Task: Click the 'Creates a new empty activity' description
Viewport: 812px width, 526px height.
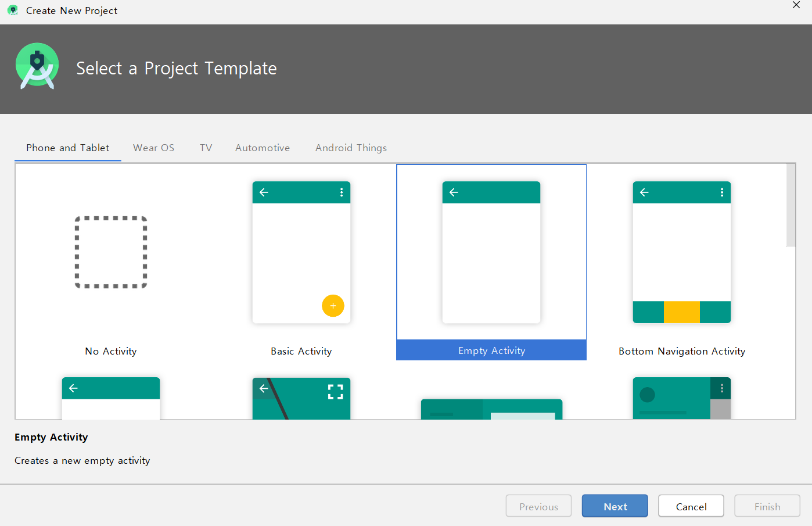Action: tap(82, 460)
